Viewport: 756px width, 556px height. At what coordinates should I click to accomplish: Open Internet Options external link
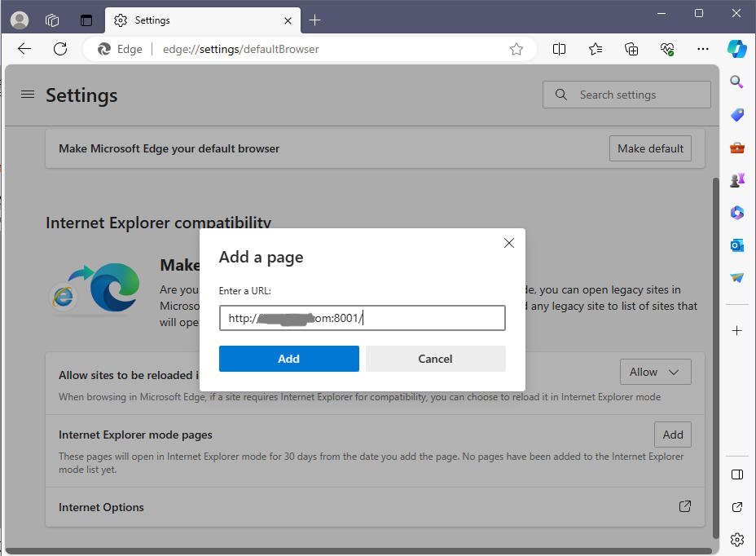[x=684, y=506]
